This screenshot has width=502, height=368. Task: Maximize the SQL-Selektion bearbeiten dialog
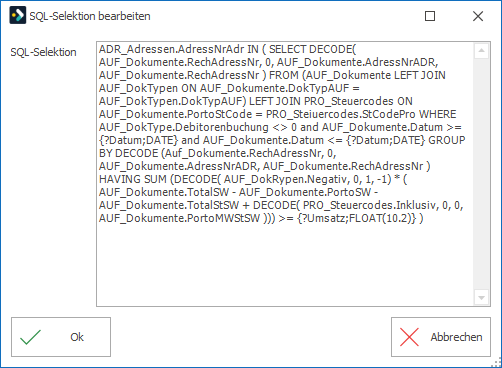(430, 16)
